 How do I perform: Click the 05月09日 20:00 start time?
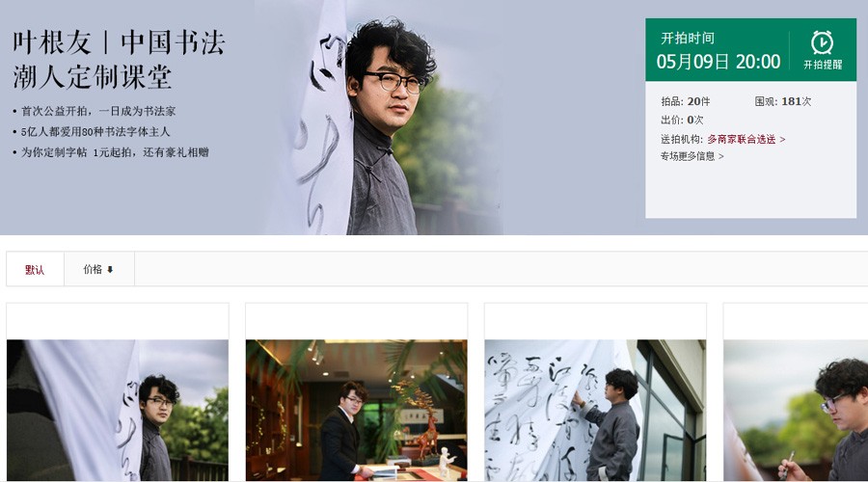[718, 62]
